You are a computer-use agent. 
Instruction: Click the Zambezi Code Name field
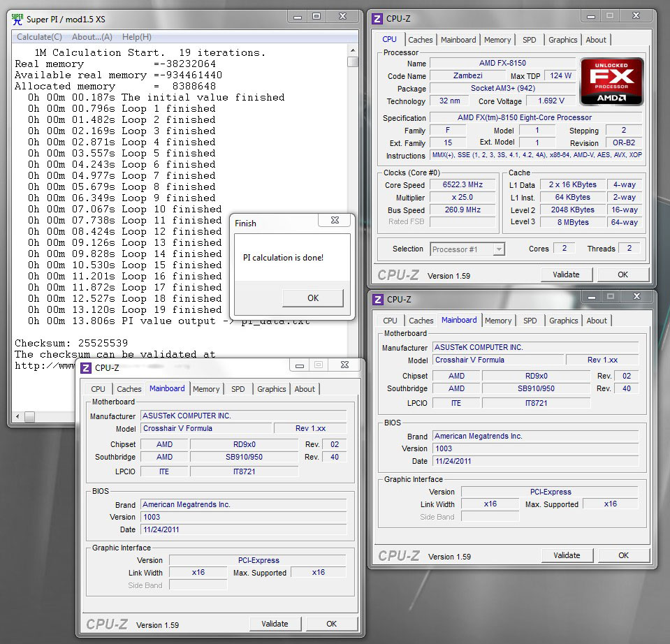point(467,75)
